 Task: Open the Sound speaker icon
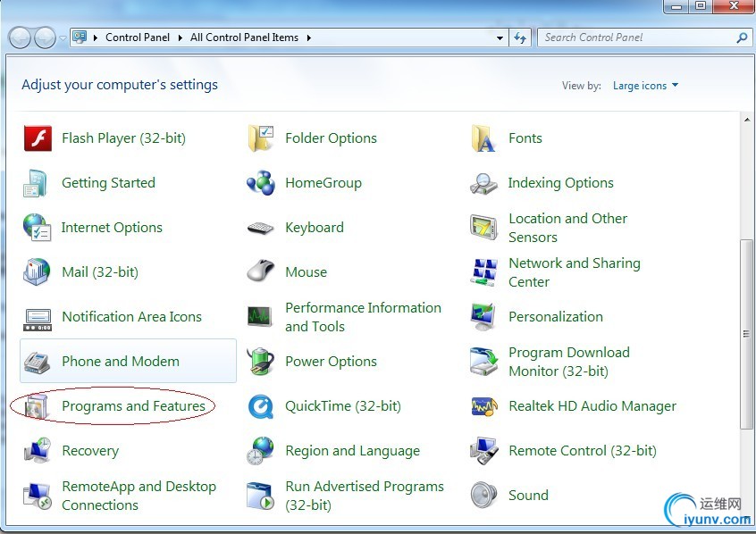(x=483, y=496)
